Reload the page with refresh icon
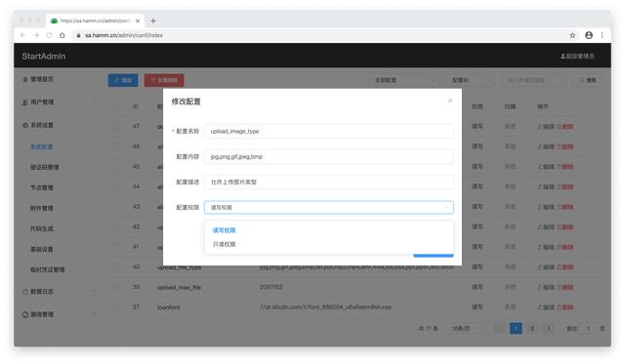 coord(49,35)
